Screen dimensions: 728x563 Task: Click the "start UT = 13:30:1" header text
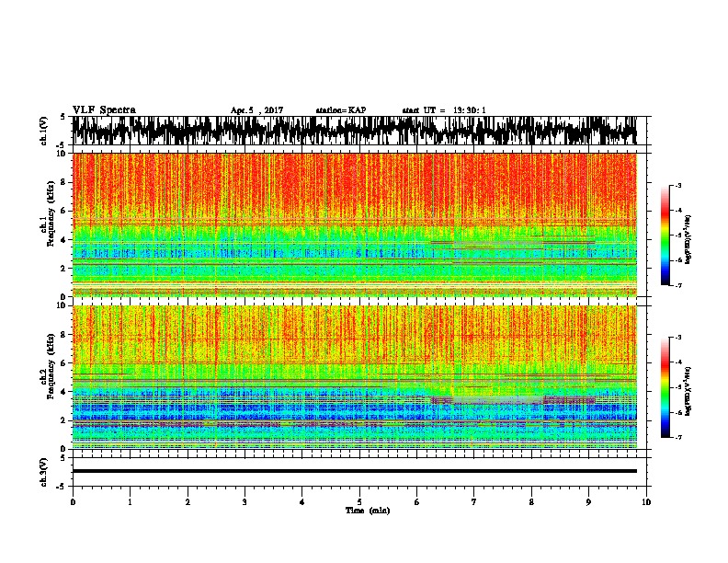[x=444, y=110]
